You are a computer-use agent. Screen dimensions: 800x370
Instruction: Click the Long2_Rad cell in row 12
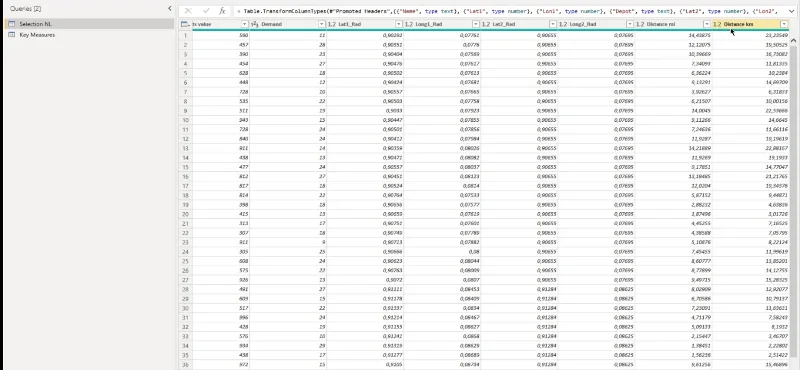pyautogui.click(x=596, y=139)
